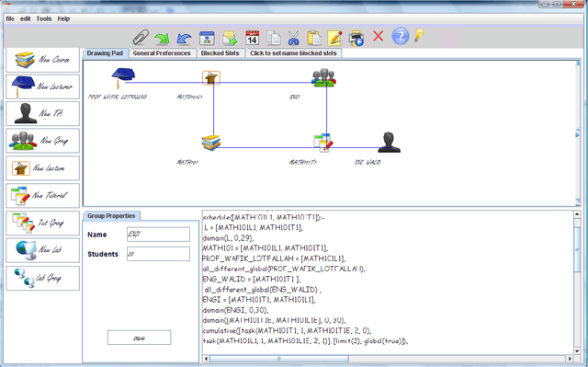Select the MATH101T1 tutorial node
This screenshot has height=367, width=588.
323,143
